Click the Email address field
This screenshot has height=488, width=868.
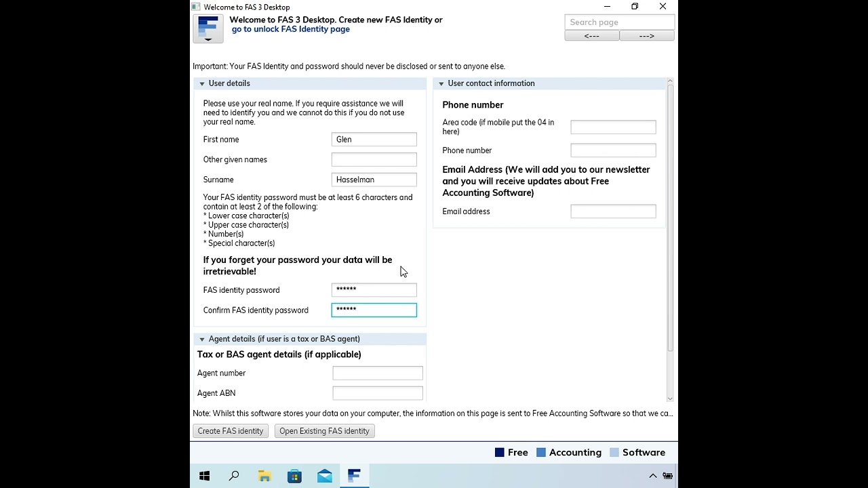613,211
